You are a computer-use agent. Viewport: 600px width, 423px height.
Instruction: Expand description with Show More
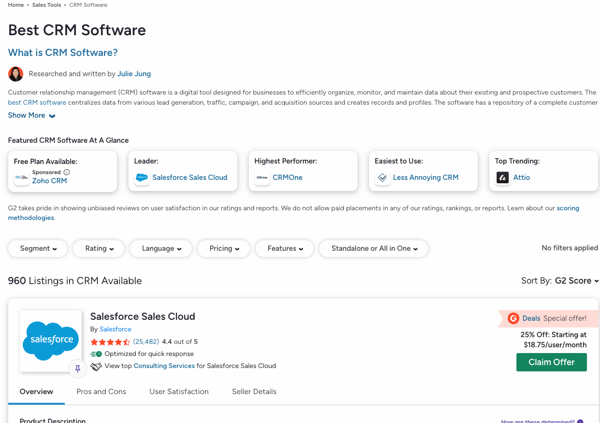click(x=31, y=115)
